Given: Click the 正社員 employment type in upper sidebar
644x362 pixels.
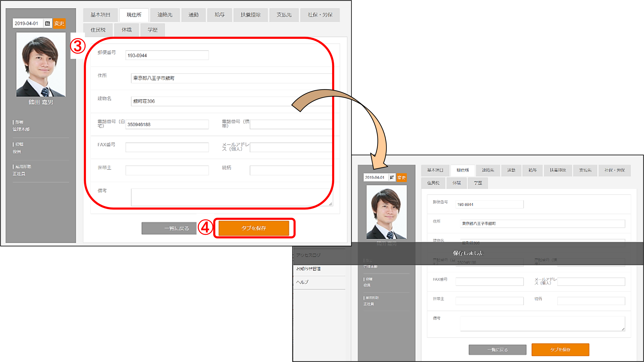Looking at the screenshot, I should click(19, 174).
